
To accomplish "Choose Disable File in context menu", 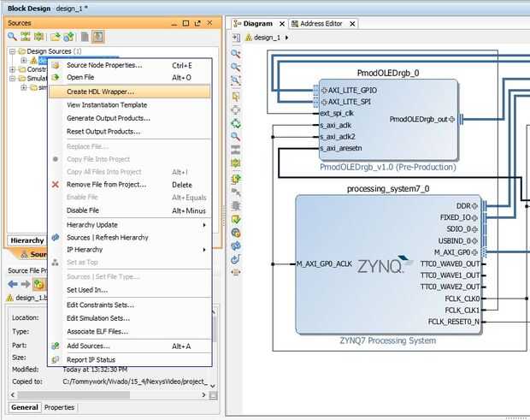I will coord(130,210).
